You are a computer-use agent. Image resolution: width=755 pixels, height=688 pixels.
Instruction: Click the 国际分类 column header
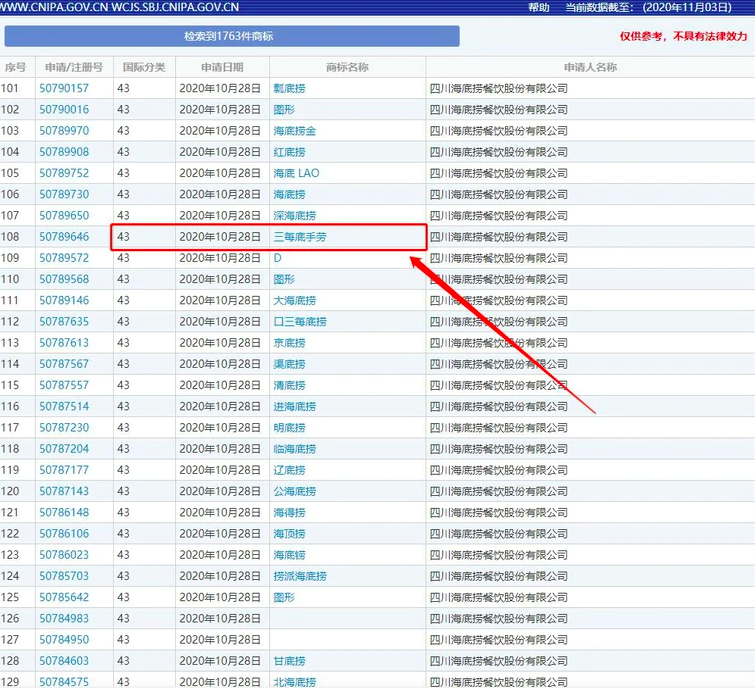coord(144,68)
